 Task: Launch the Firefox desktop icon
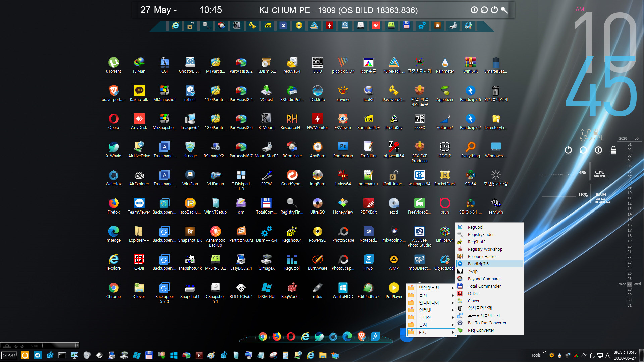click(x=113, y=206)
